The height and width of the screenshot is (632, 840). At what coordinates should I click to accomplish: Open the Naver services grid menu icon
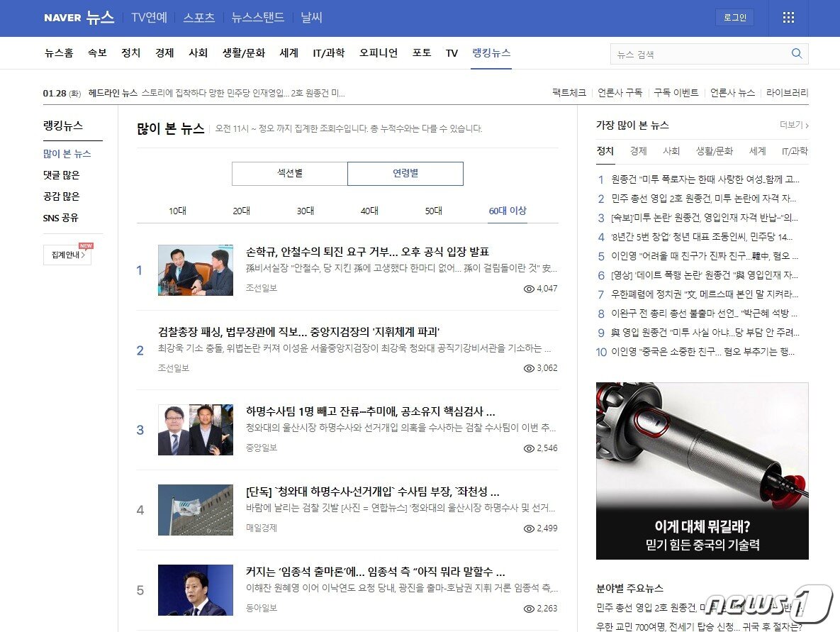click(x=788, y=18)
